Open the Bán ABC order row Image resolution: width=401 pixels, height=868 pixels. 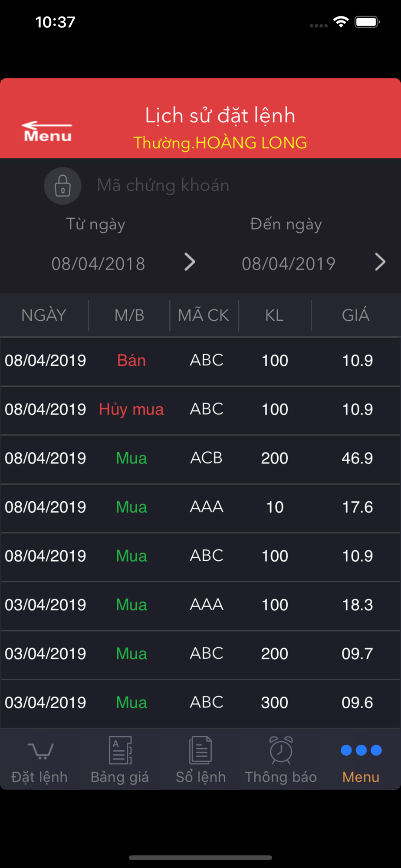pyautogui.click(x=200, y=361)
